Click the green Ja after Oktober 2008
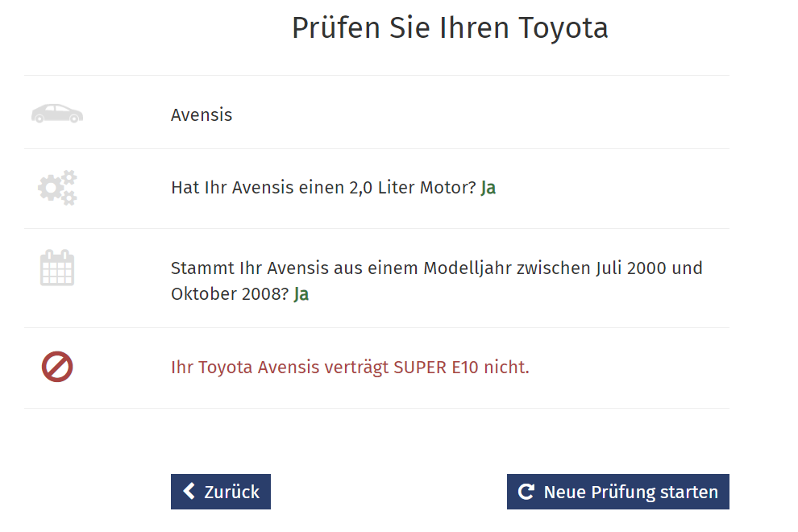Screen dimensions: 798x532 [301, 294]
